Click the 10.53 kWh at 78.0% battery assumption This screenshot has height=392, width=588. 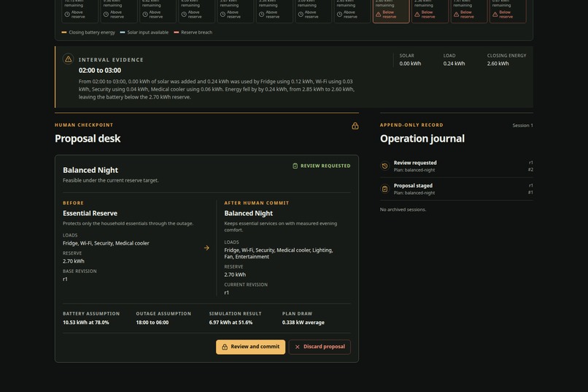[86, 323]
